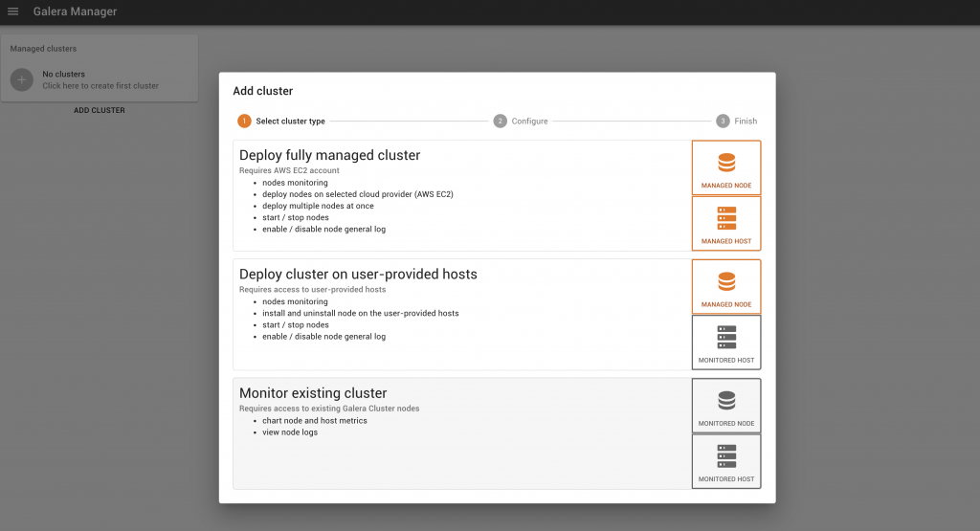
Task: Select Monitored Host tile in user-provided hosts option
Action: point(726,343)
